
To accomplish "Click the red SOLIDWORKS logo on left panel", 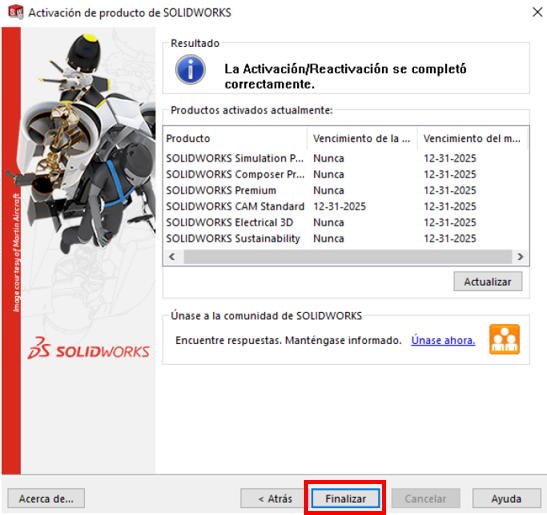I will 89,349.
